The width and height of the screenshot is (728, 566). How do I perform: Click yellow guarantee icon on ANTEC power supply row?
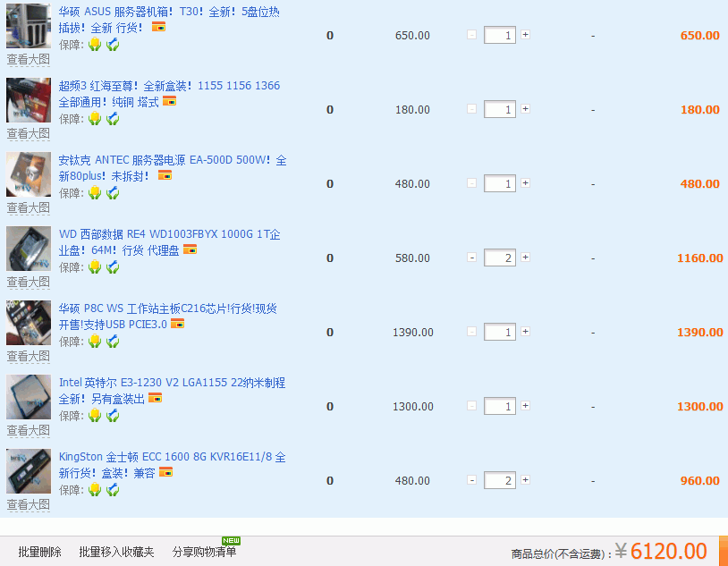point(95,193)
